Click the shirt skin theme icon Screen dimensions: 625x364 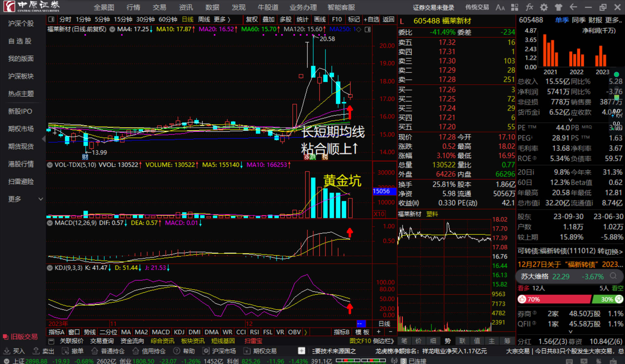click(558, 7)
